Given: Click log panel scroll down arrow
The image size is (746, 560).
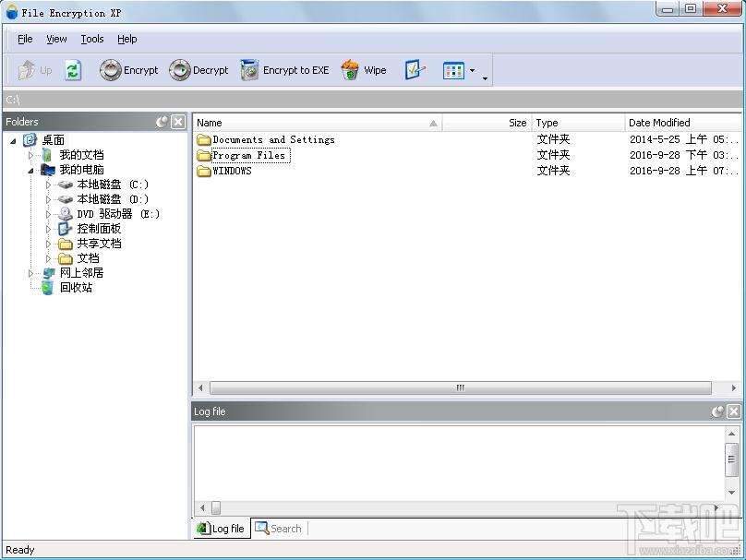Looking at the screenshot, I should pyautogui.click(x=732, y=493).
